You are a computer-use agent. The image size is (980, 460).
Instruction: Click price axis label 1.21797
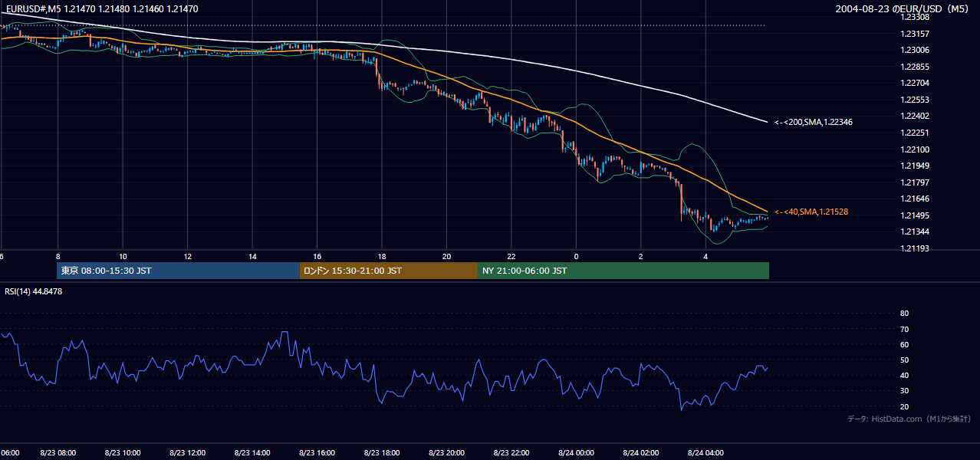(x=914, y=182)
